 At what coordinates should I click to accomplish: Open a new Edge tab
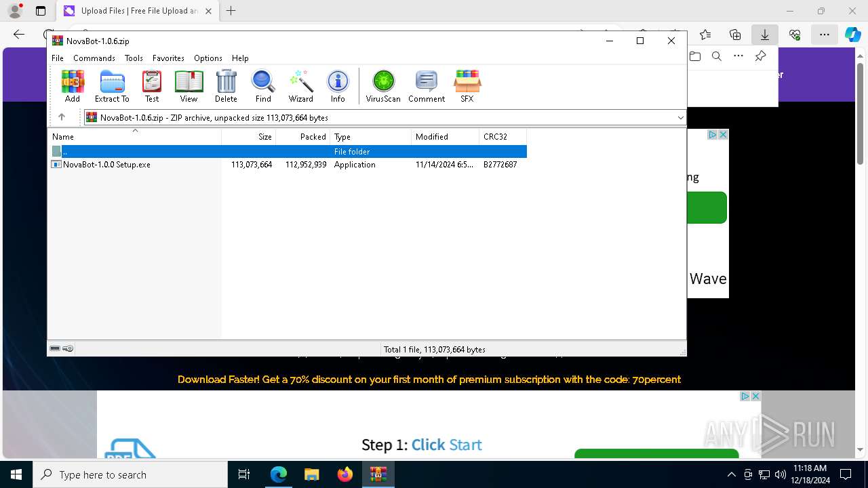pyautogui.click(x=231, y=11)
